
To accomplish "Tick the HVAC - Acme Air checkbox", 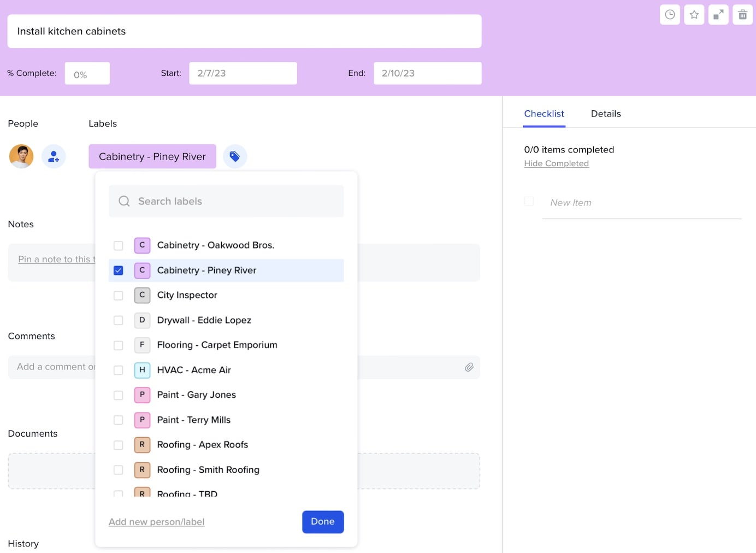I will (118, 370).
